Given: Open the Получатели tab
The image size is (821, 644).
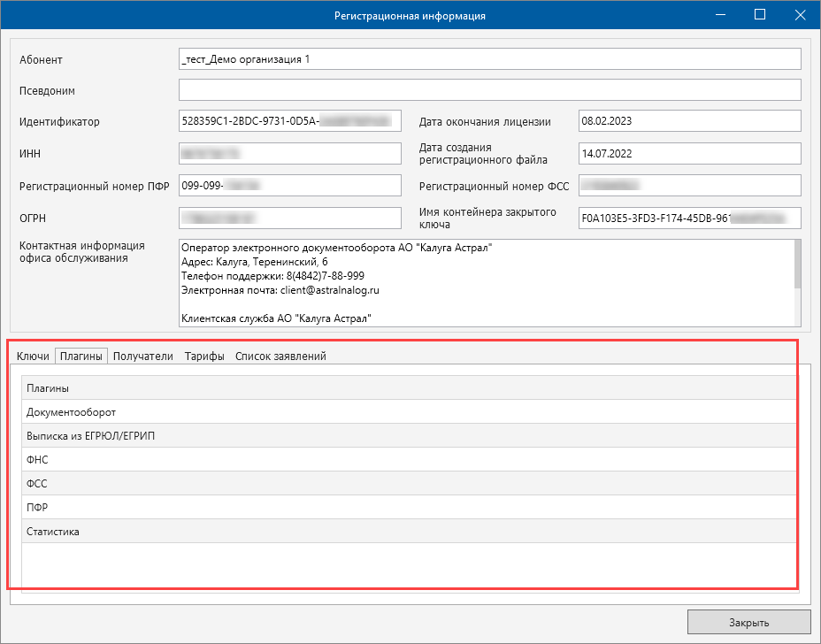Looking at the screenshot, I should coord(142,356).
